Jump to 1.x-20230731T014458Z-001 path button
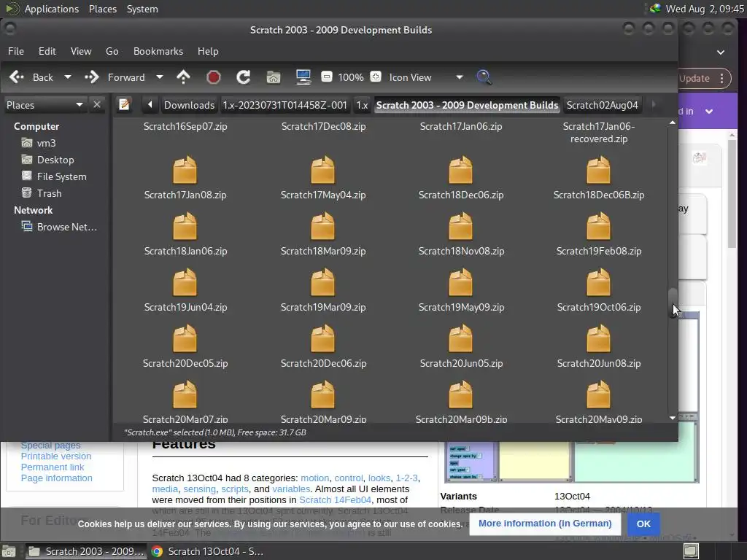Image resolution: width=747 pixels, height=560 pixels. (x=285, y=105)
